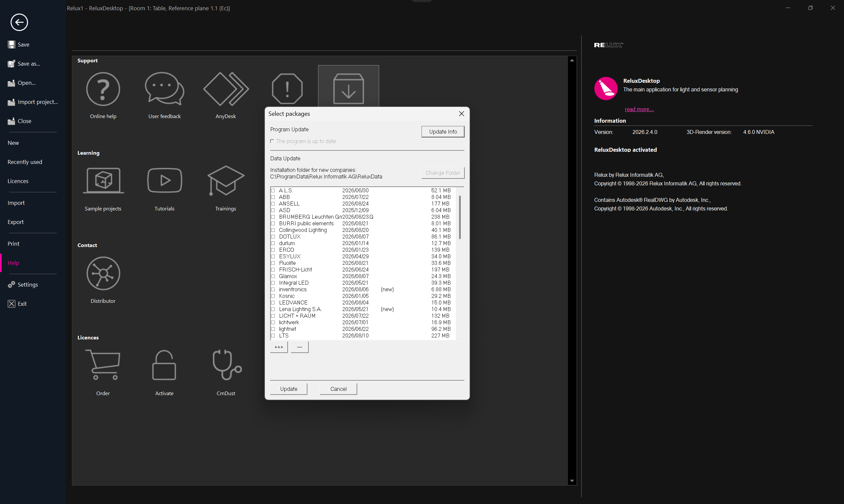This screenshot has height=504, width=844.
Task: Click the Exit X box icon
Action: pyautogui.click(x=12, y=304)
